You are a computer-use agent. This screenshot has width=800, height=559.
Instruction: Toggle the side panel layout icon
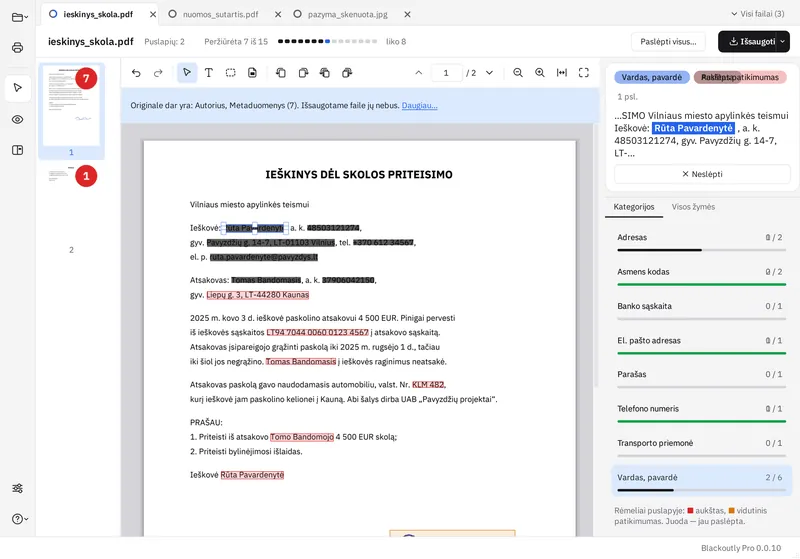(17, 150)
